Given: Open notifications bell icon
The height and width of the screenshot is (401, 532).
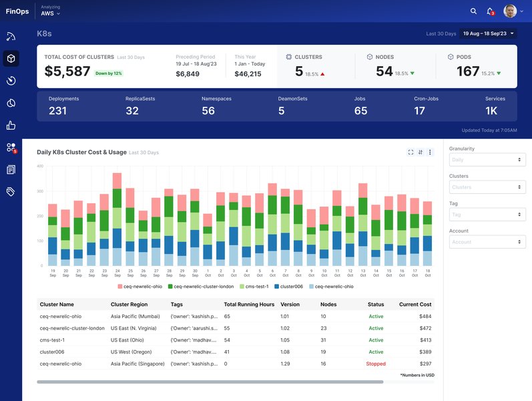Looking at the screenshot, I should tap(490, 11).
